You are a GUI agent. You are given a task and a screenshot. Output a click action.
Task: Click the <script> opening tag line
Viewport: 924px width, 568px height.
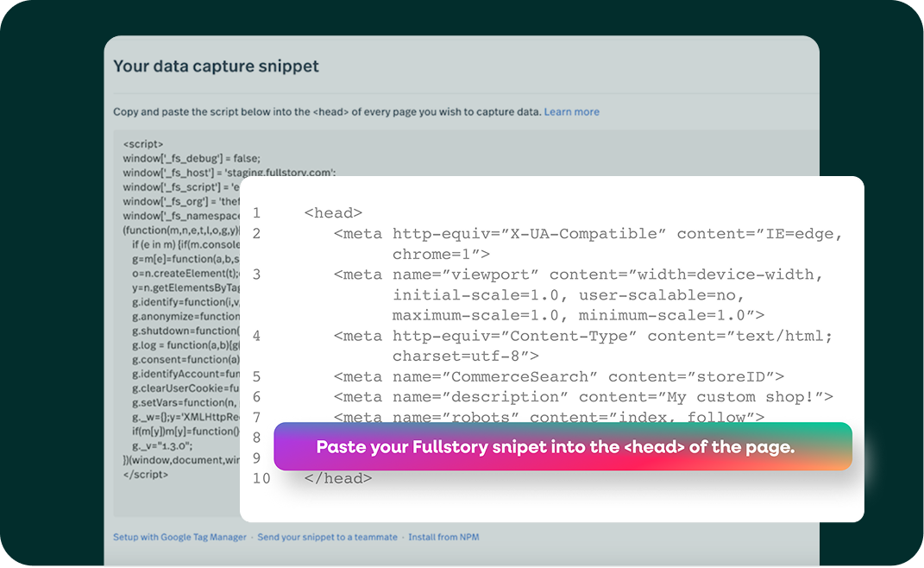click(x=143, y=144)
